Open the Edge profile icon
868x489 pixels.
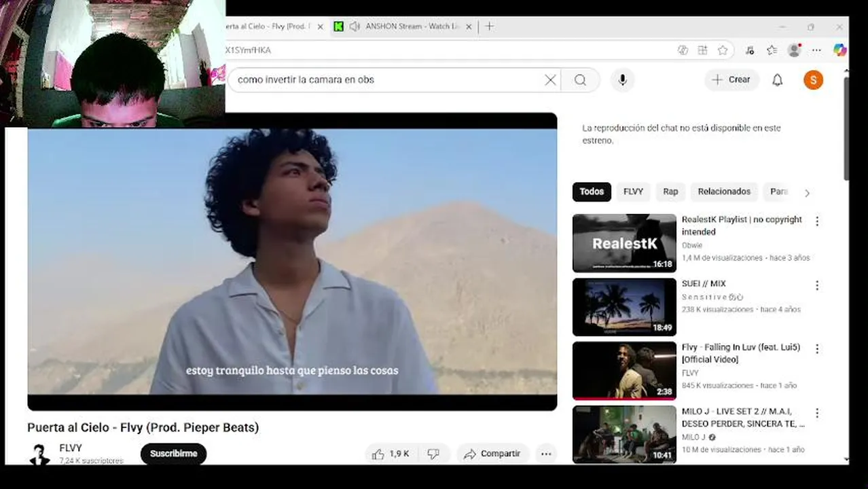[794, 50]
